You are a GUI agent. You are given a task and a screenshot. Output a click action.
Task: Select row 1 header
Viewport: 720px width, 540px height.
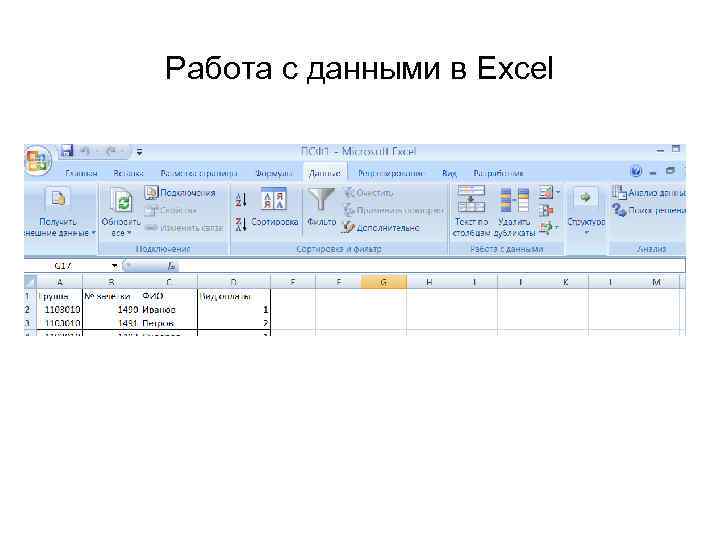tap(28, 296)
